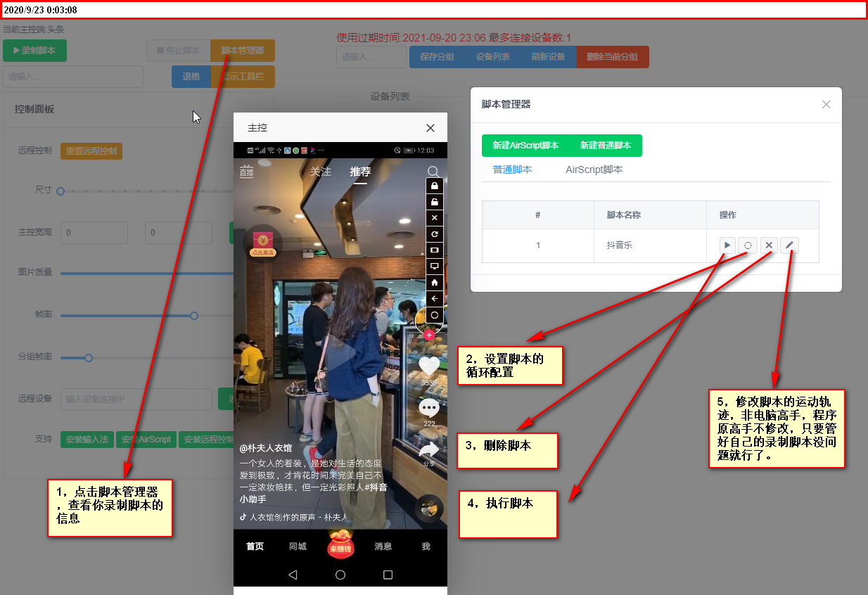Tap the pink plus follow icon
This screenshot has width=868, height=595.
click(x=429, y=335)
